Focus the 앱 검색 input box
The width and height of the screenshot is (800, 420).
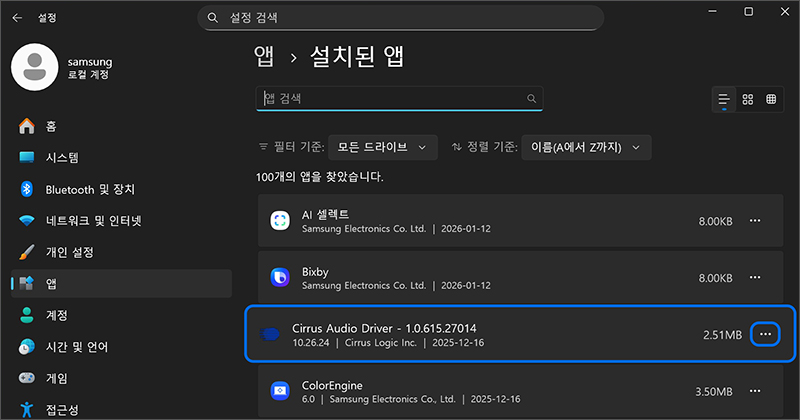(x=399, y=98)
